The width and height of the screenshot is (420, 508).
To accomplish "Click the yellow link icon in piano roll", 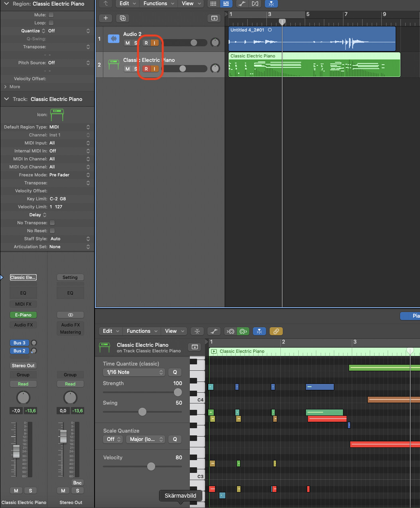I will click(276, 331).
